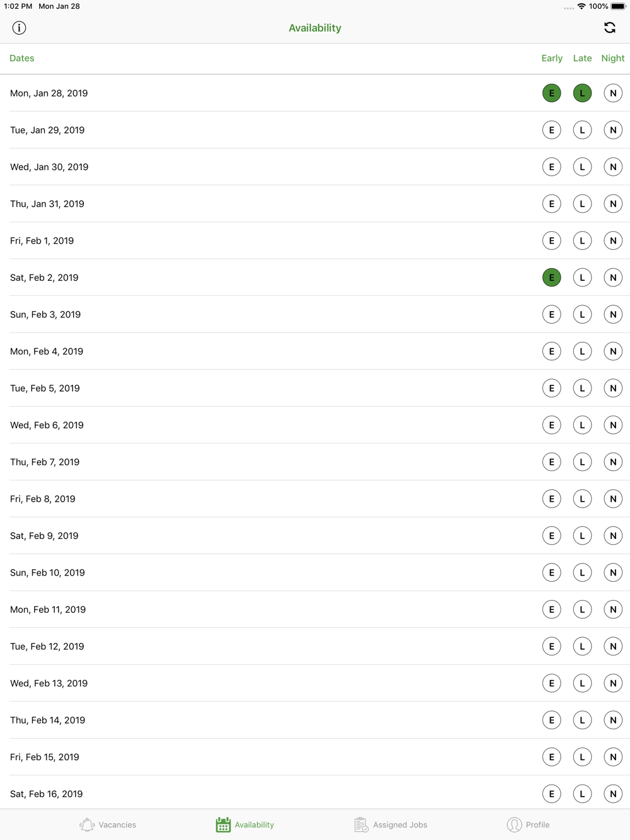This screenshot has width=630, height=840.
Task: Check the battery indicator in the status bar
Action: [618, 6]
